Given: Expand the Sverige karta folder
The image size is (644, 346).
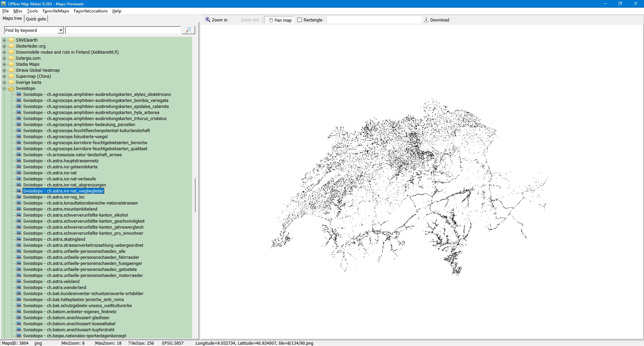Looking at the screenshot, I should tap(4, 82).
